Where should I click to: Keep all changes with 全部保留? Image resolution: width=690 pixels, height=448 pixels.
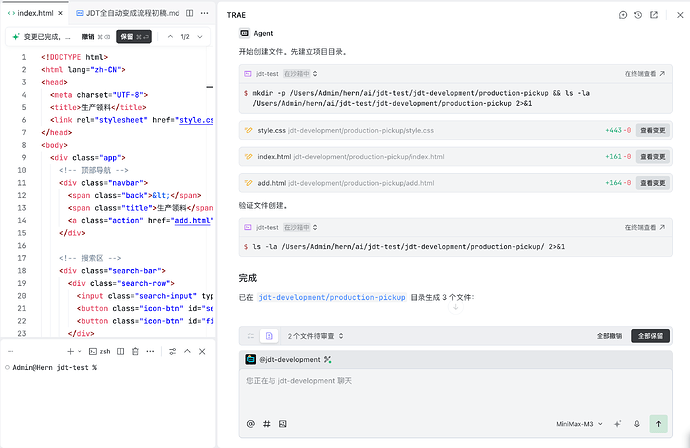coord(650,336)
